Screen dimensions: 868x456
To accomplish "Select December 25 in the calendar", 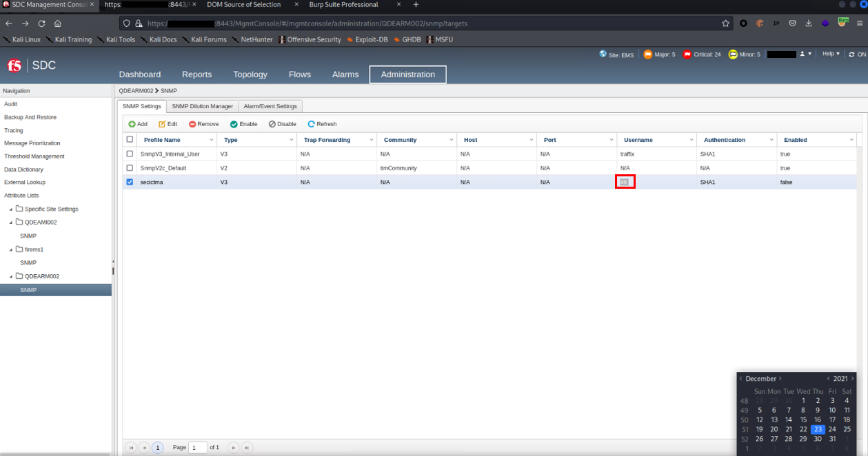I will [x=847, y=429].
